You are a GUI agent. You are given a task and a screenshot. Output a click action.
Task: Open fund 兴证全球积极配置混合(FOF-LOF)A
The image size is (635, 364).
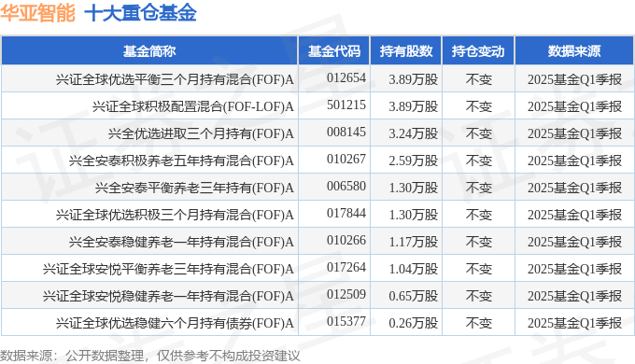pos(192,106)
